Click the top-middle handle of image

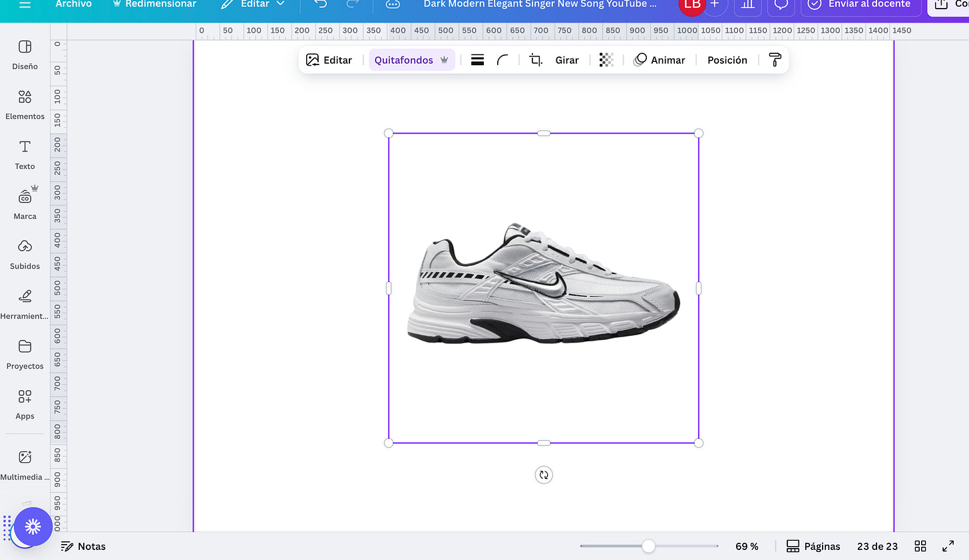click(544, 133)
